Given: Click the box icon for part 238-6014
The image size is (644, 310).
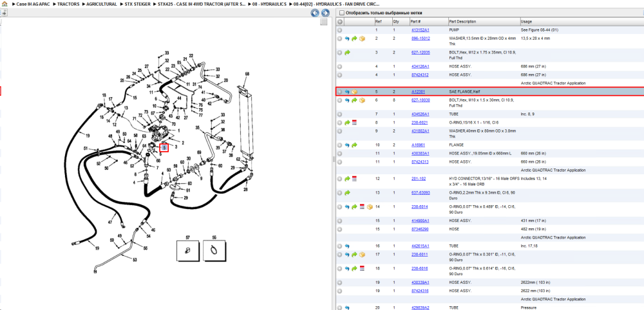Looking at the screenshot, I should coord(369,206).
